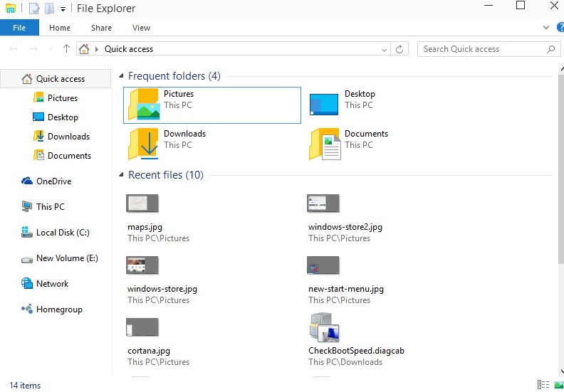Image resolution: width=564 pixels, height=392 pixels.
Task: Select the maps.jpg thumbnail
Action: coord(142,203)
